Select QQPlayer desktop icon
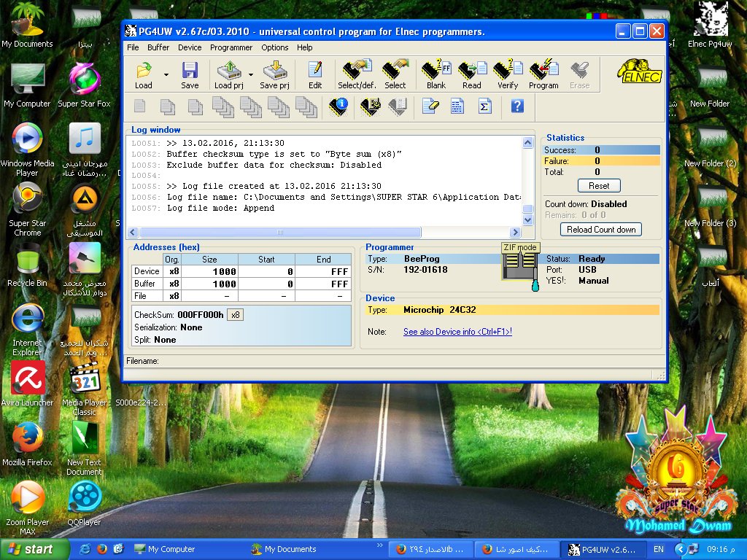 pos(85,504)
